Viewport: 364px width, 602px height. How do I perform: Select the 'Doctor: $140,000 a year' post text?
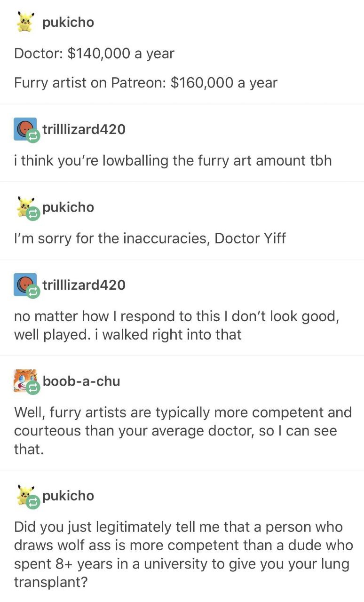click(94, 53)
